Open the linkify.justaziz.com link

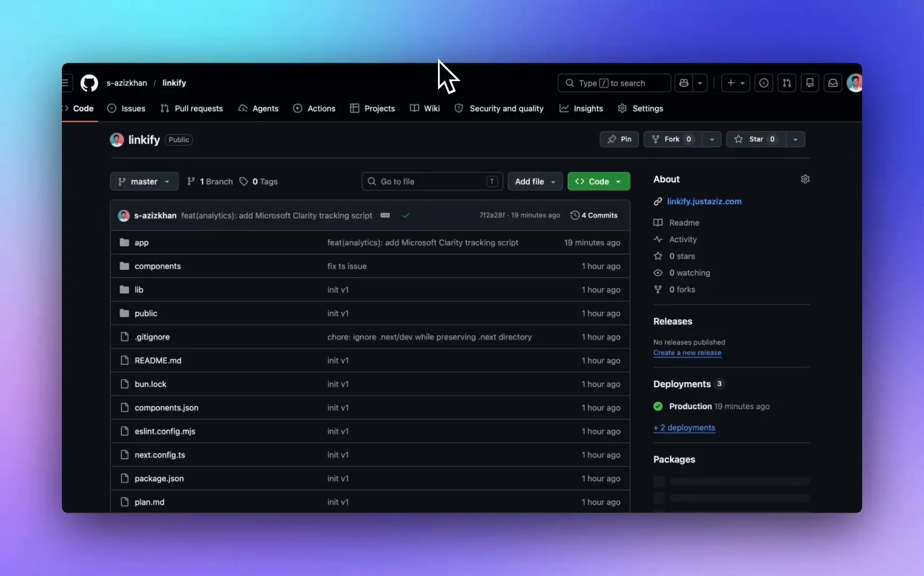pyautogui.click(x=704, y=201)
